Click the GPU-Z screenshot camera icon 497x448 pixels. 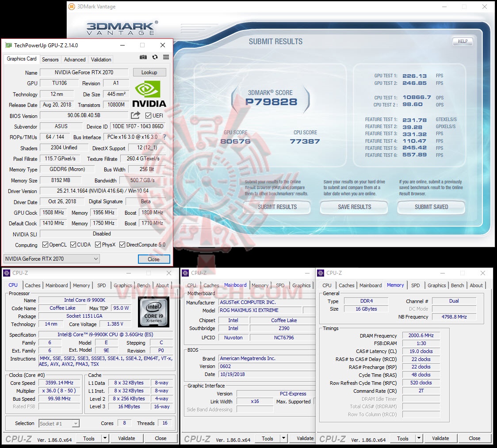tap(143, 57)
